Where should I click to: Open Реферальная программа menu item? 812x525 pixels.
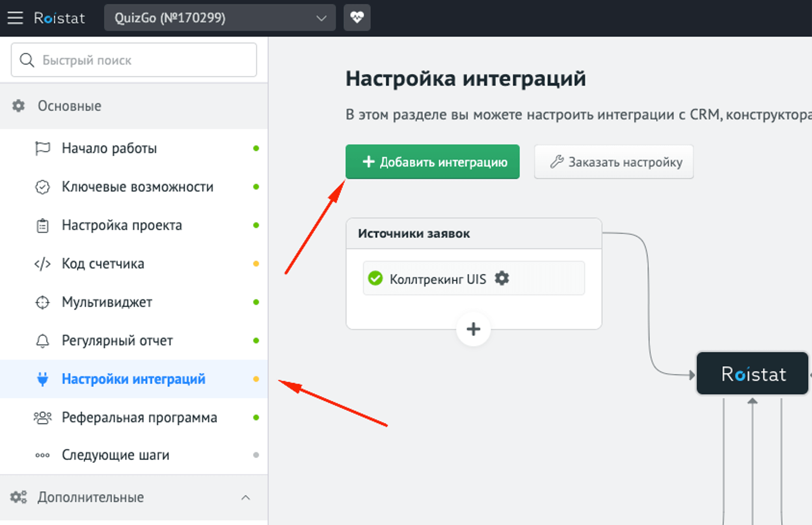tap(139, 417)
